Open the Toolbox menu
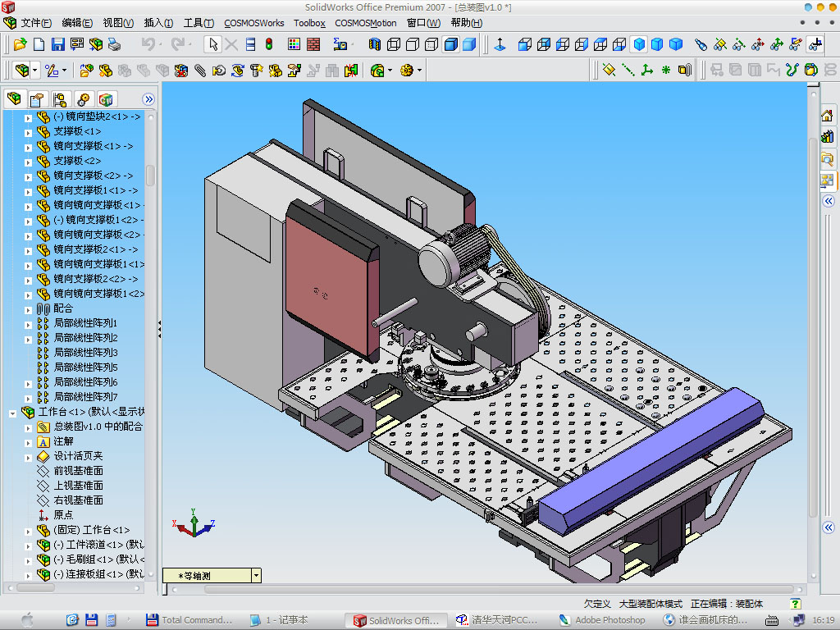Image resolution: width=840 pixels, height=630 pixels. (309, 23)
